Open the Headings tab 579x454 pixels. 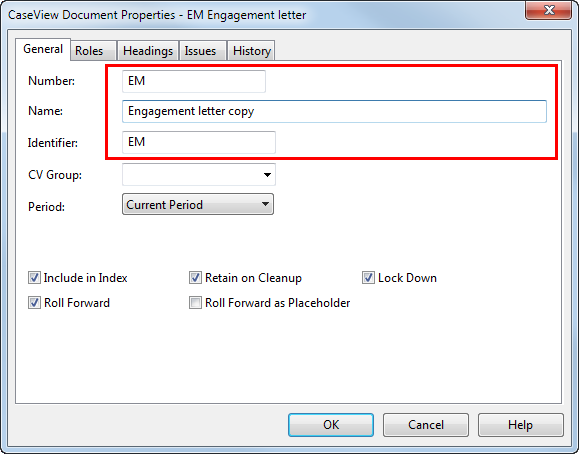[148, 51]
